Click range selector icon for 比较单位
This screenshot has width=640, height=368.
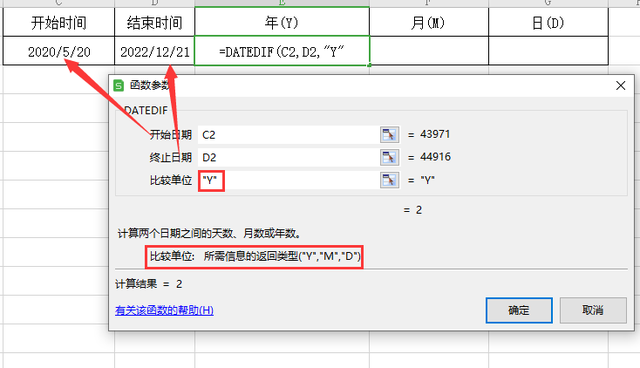point(389,180)
